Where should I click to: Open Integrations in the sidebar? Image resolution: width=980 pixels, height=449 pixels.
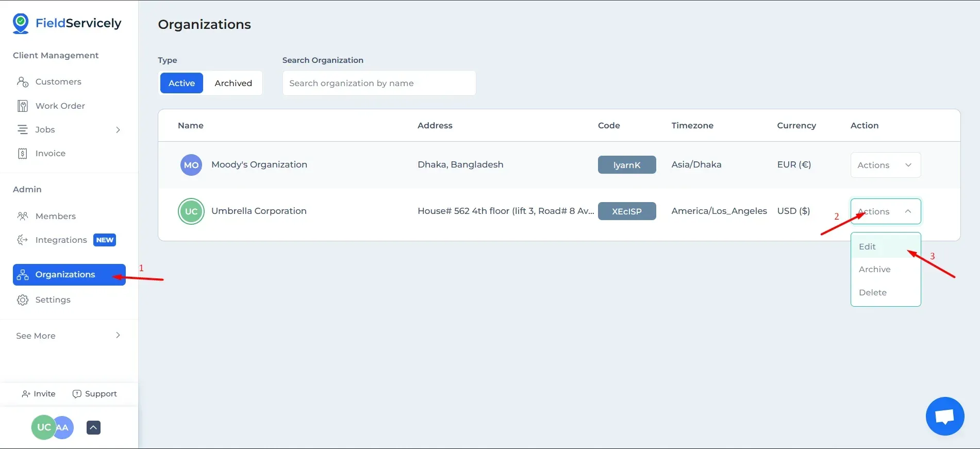61,240
